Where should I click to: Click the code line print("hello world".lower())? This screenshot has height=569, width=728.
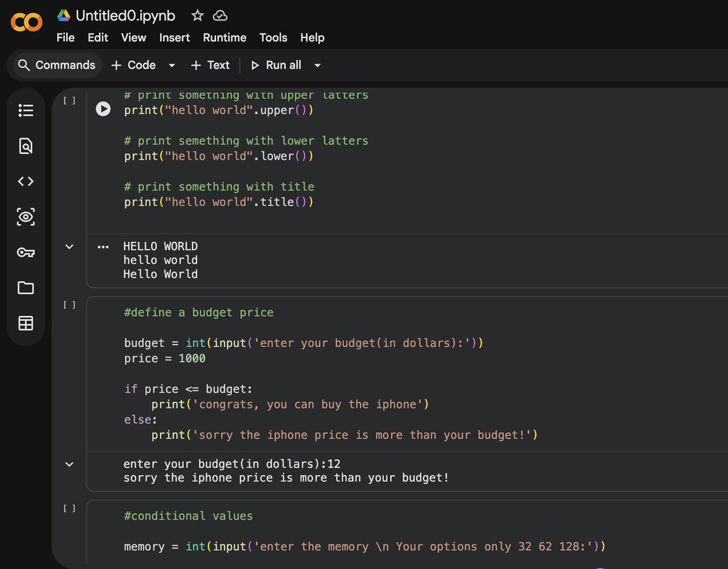219,156
